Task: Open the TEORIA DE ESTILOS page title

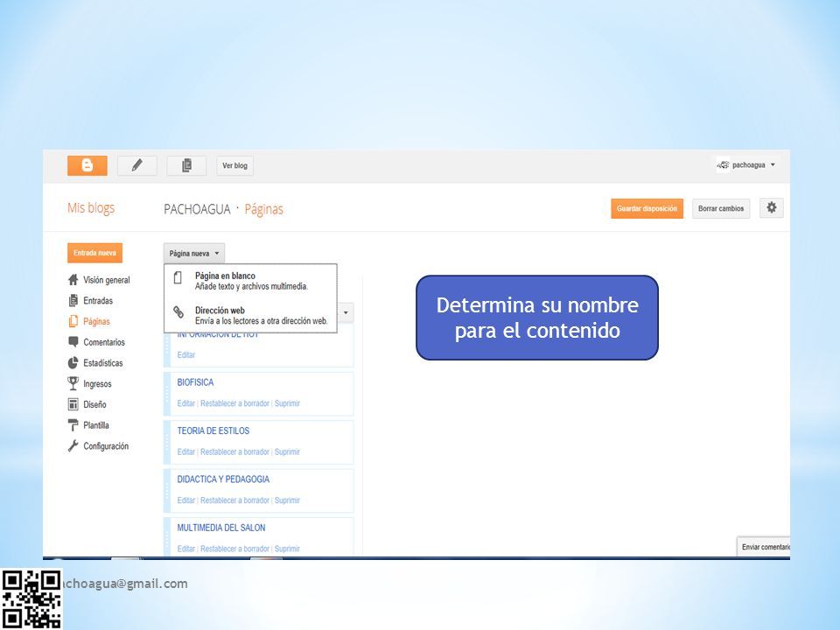Action: pyautogui.click(x=213, y=430)
